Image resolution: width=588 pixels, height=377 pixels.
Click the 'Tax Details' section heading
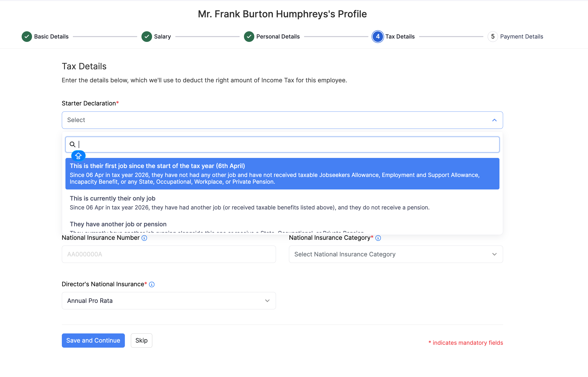[x=84, y=66]
